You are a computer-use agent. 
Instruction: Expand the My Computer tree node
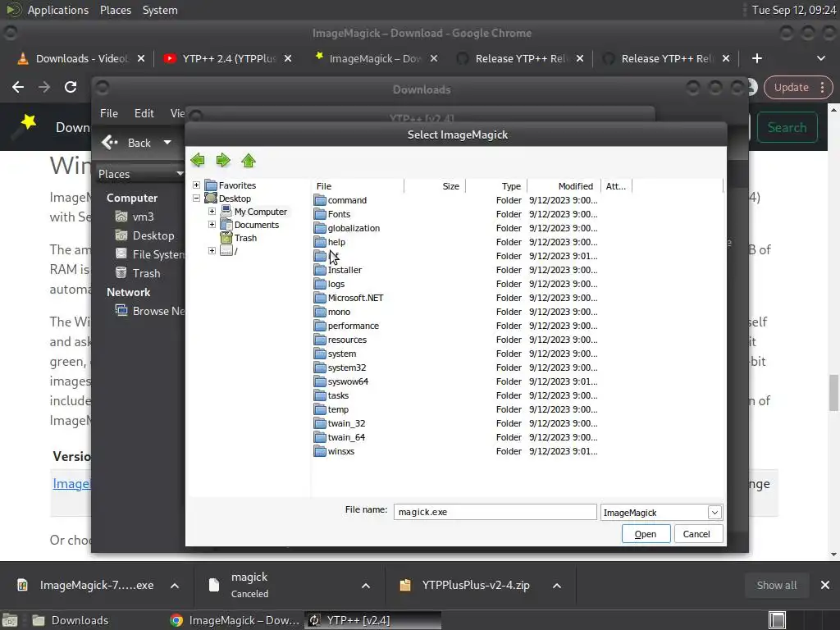(x=212, y=211)
